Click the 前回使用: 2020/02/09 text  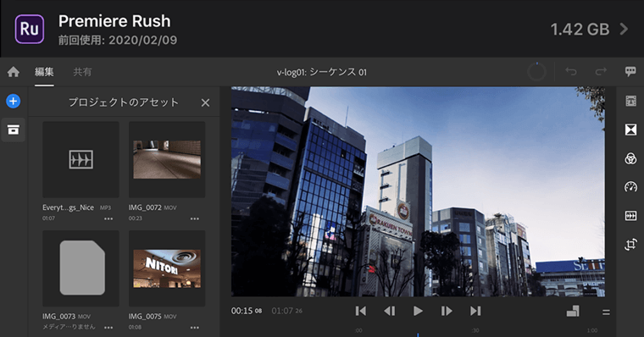pos(118,41)
